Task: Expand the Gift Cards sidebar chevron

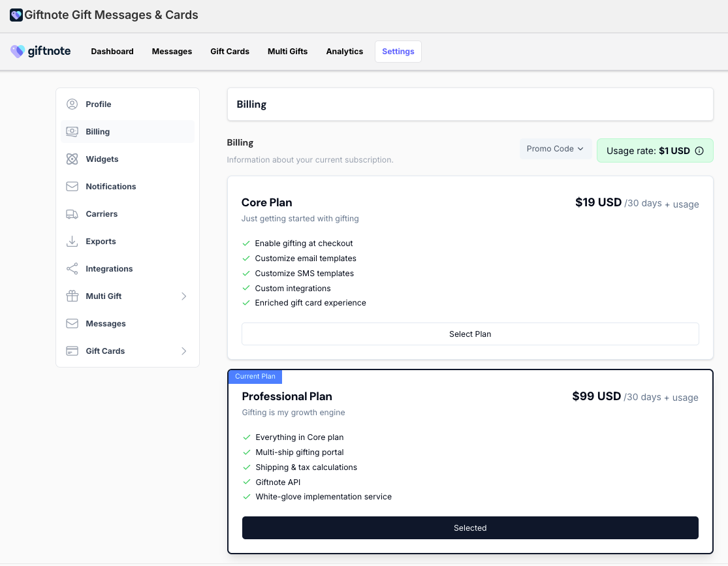Action: [183, 351]
